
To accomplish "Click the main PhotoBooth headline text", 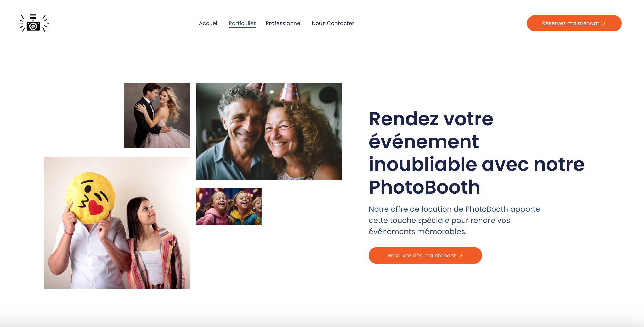I will tap(477, 153).
